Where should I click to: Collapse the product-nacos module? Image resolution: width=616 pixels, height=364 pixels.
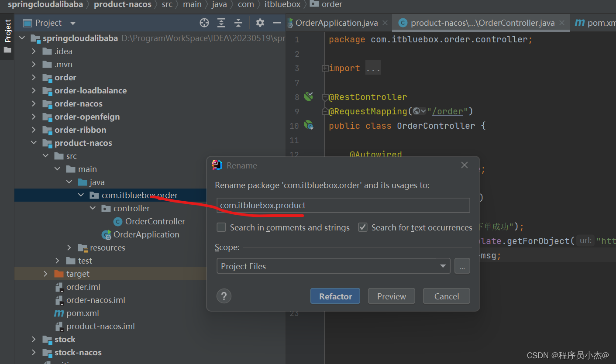[x=34, y=143]
